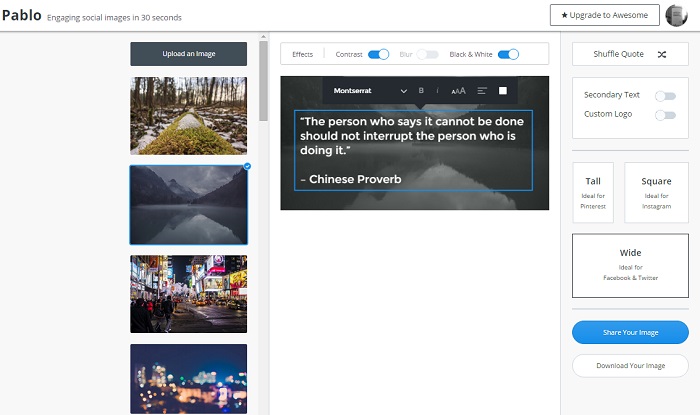Screen dimensions: 700x415
Task: Disable the Contrast toggle
Action: [378, 54]
